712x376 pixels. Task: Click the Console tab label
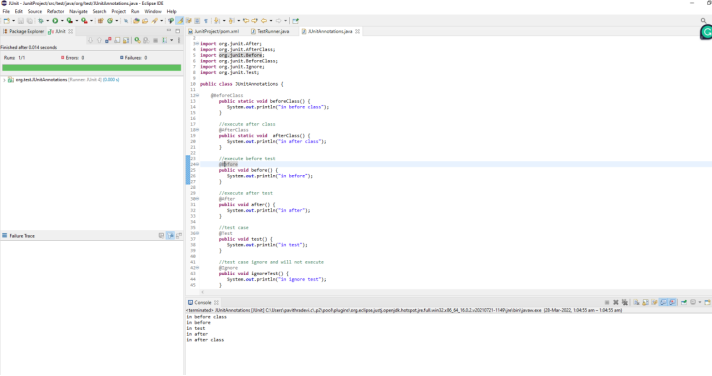coord(203,302)
